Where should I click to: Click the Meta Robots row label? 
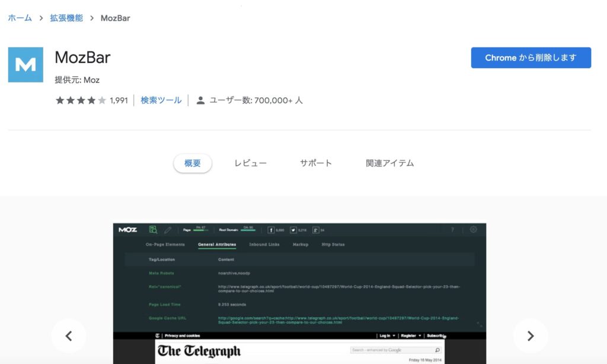(161, 273)
